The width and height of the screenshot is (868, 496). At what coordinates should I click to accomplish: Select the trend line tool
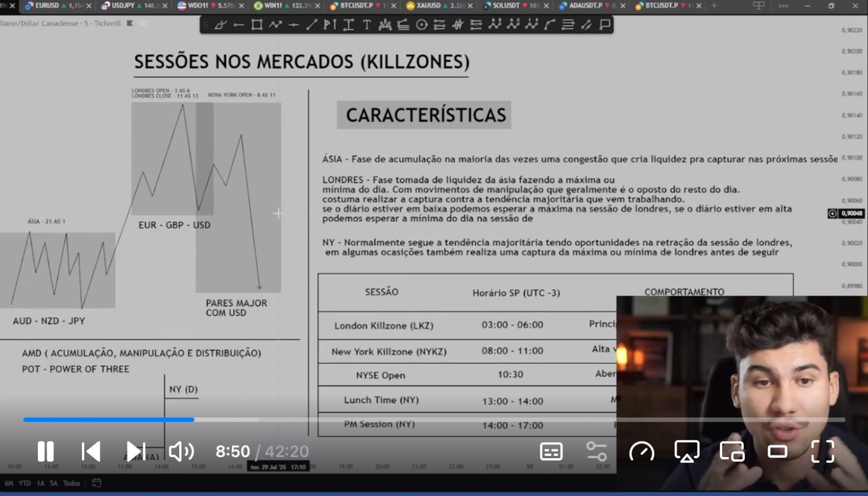[312, 25]
